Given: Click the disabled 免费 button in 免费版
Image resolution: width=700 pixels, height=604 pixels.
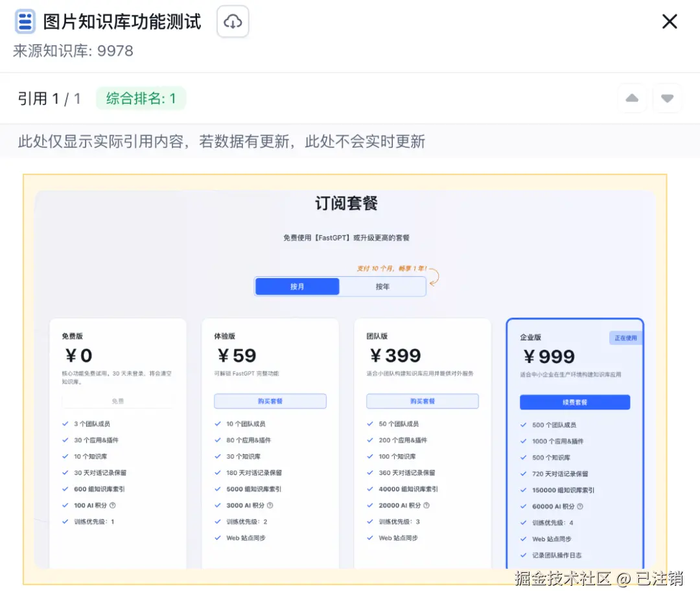Looking at the screenshot, I should pos(118,401).
